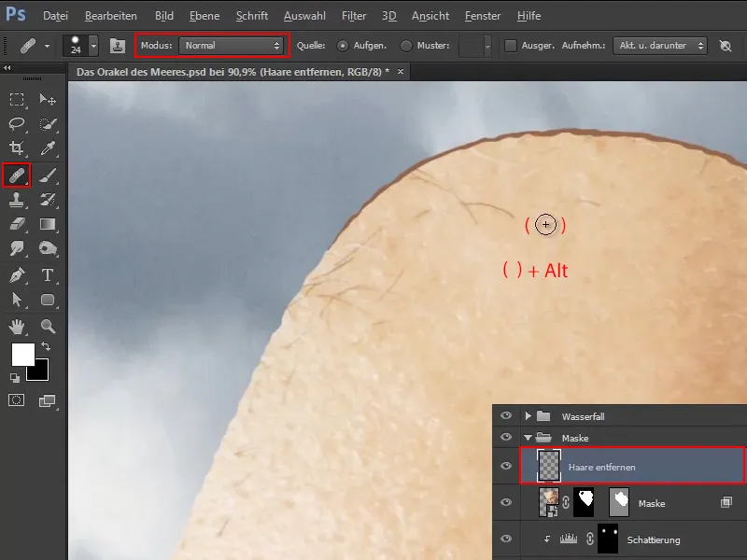Expand the collapsed toolbox panel arrows
This screenshot has width=747, height=560.
(7, 67)
